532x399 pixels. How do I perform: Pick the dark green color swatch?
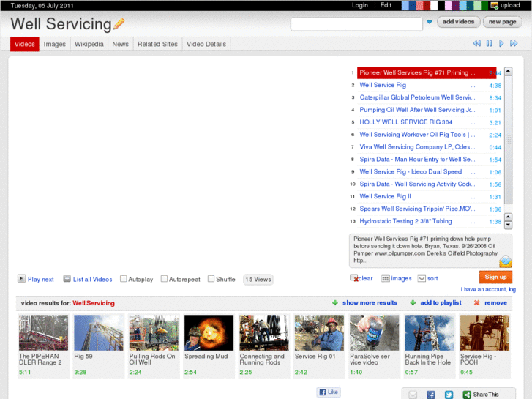click(x=484, y=5)
